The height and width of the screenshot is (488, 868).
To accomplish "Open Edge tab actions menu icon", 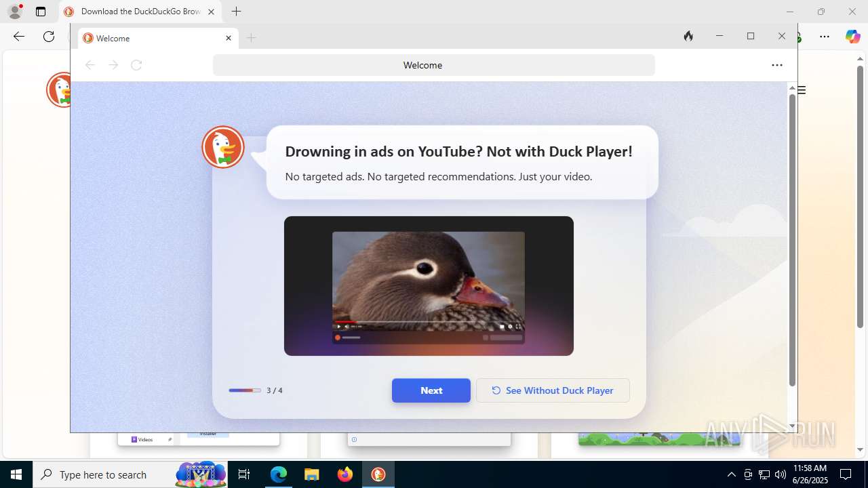I will click(41, 12).
